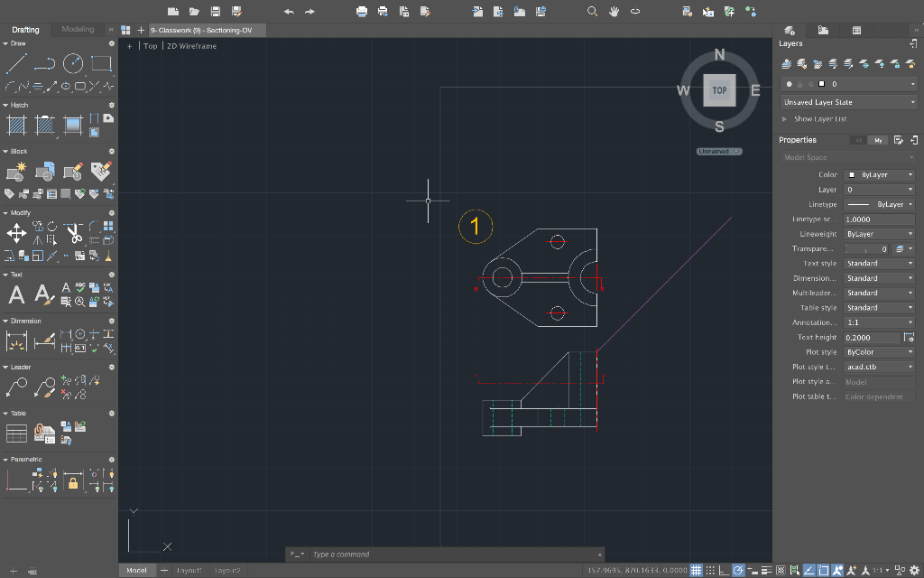Select the Circle tool in the Draw panel
Image resolution: width=924 pixels, height=578 pixels.
click(72, 63)
